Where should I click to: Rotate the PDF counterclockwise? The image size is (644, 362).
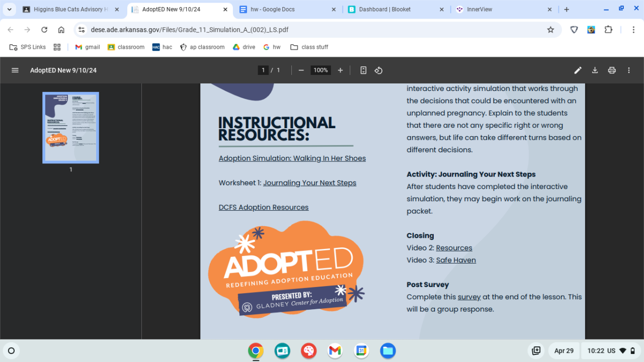point(379,70)
